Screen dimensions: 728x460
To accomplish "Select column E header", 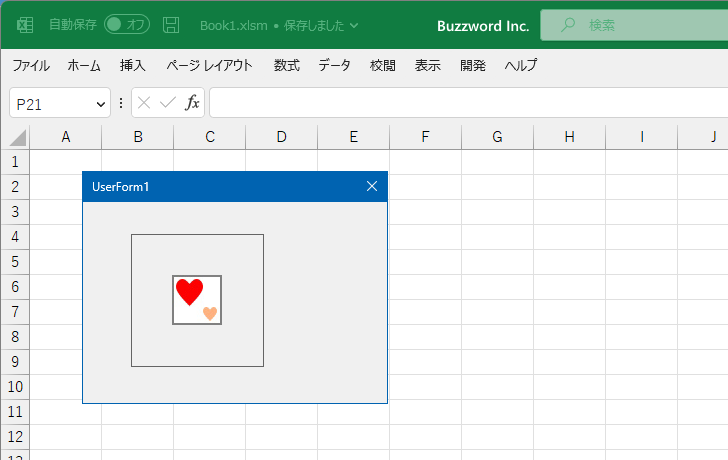I will point(353,137).
